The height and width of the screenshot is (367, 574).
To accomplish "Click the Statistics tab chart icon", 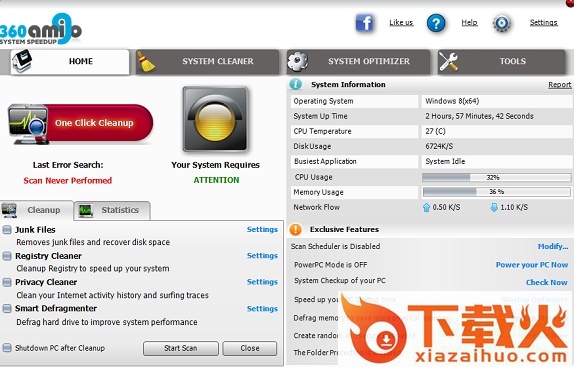I will pyautogui.click(x=86, y=210).
